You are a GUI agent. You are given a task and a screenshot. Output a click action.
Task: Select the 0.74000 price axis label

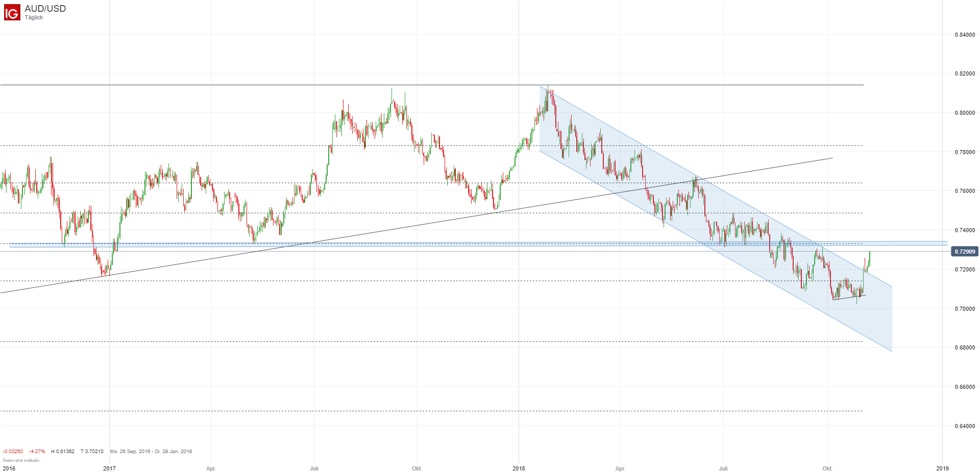tap(965, 230)
